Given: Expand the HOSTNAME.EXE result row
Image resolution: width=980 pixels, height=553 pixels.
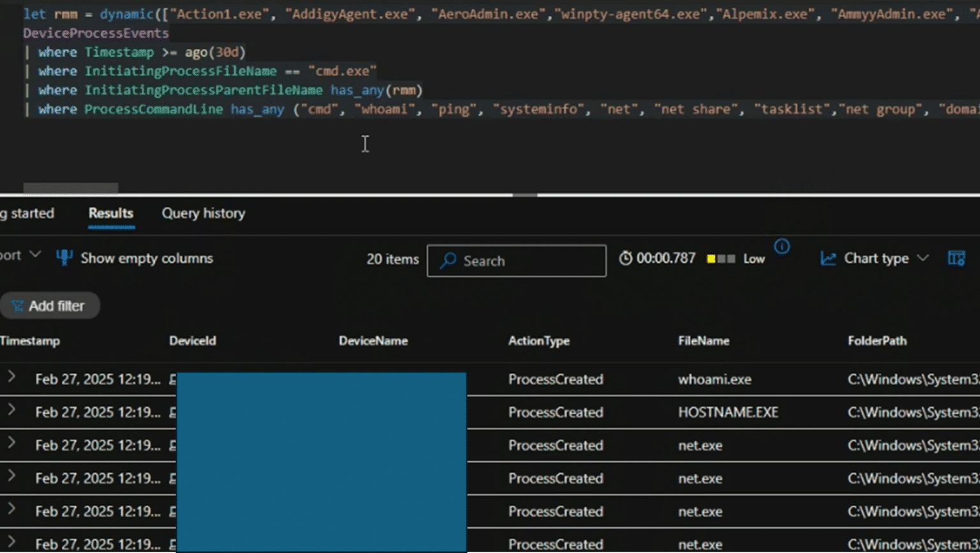Looking at the screenshot, I should click(11, 412).
